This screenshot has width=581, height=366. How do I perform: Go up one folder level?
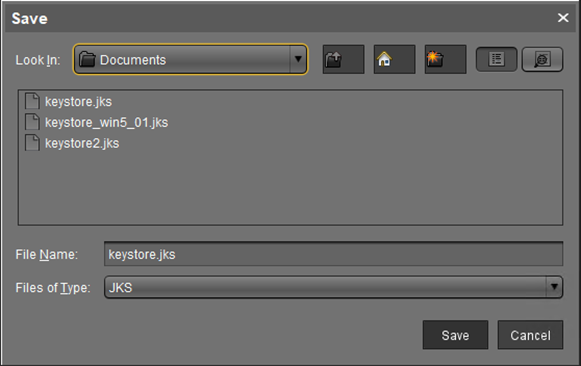coord(343,59)
